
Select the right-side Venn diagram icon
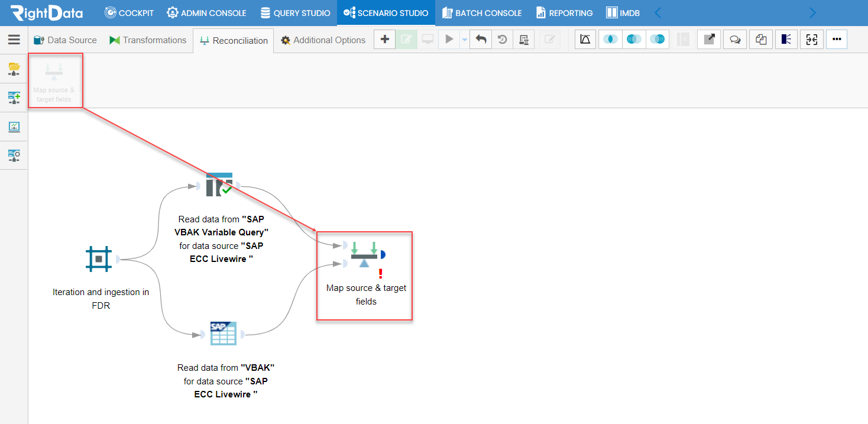pyautogui.click(x=657, y=40)
